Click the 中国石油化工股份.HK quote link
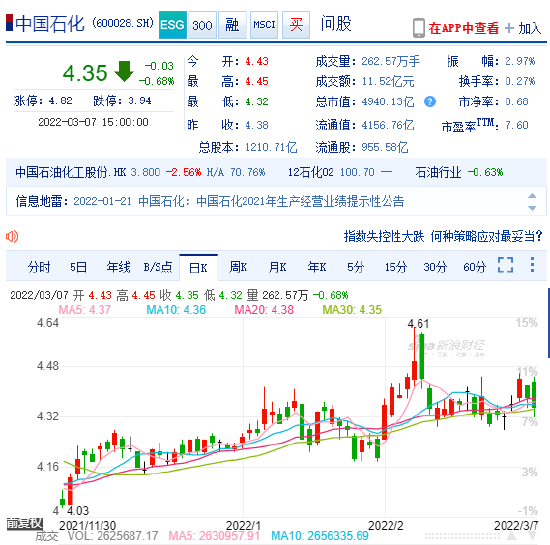The width and height of the screenshot is (550, 545). 70,172
